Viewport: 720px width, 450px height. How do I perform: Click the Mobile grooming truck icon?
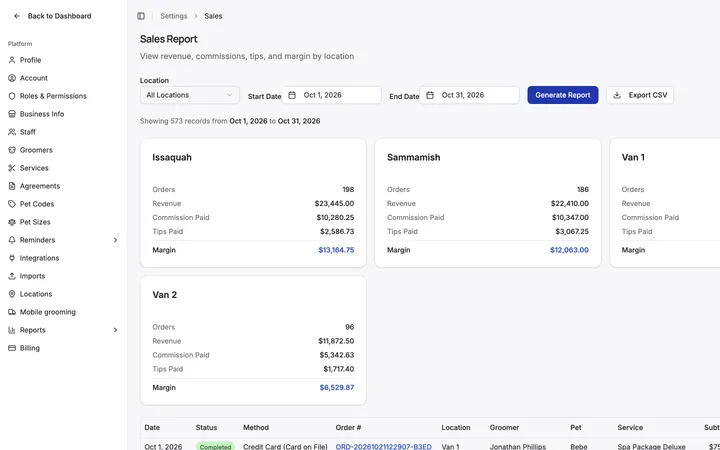click(x=12, y=312)
